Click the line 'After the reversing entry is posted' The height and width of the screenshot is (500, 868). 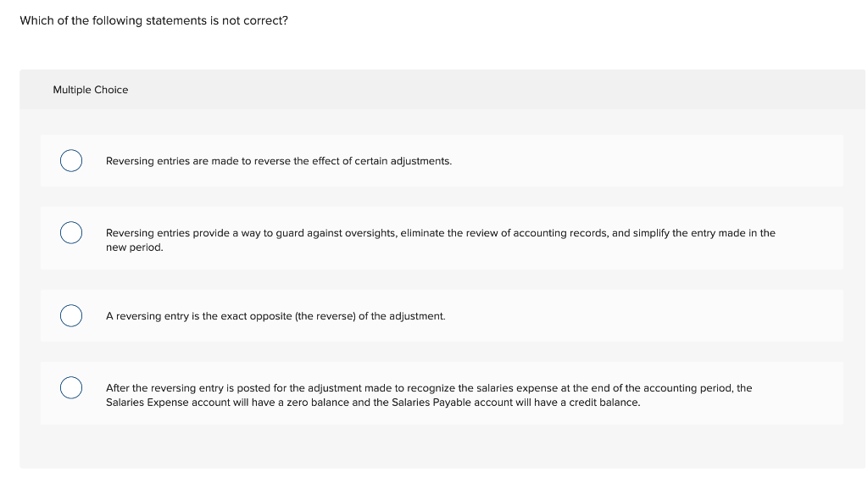pos(429,388)
